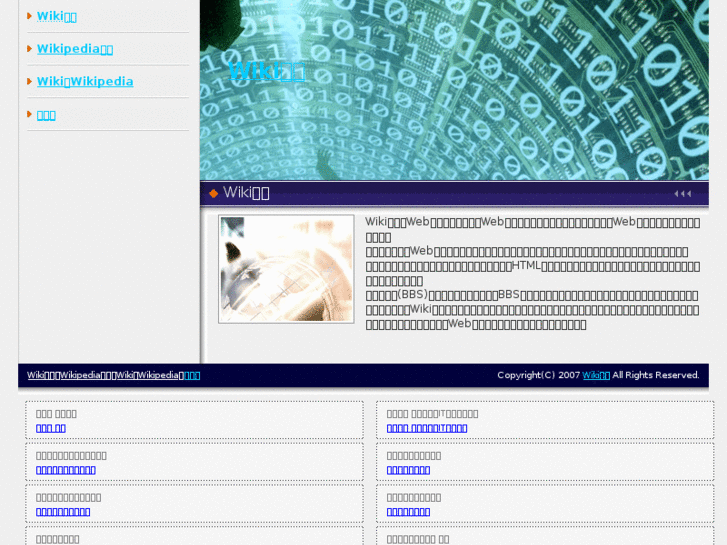Click the banner title link 'Wiki'
This screenshot has width=727, height=545.
coord(267,71)
